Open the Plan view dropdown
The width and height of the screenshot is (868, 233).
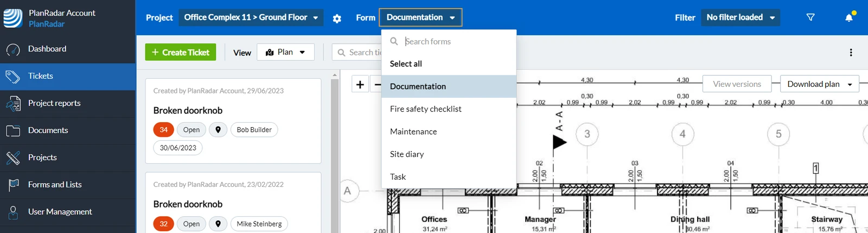pyautogui.click(x=285, y=52)
